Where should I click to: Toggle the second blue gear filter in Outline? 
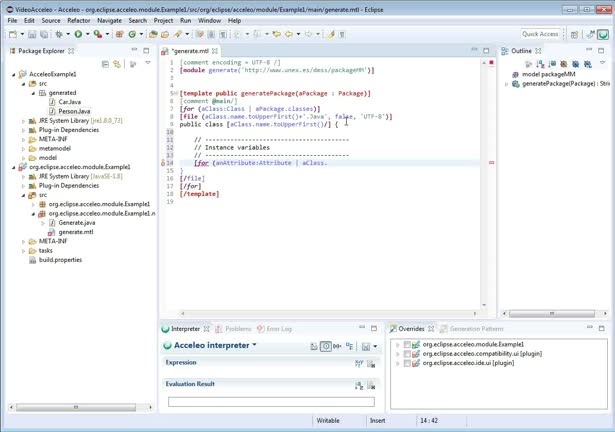[587, 64]
